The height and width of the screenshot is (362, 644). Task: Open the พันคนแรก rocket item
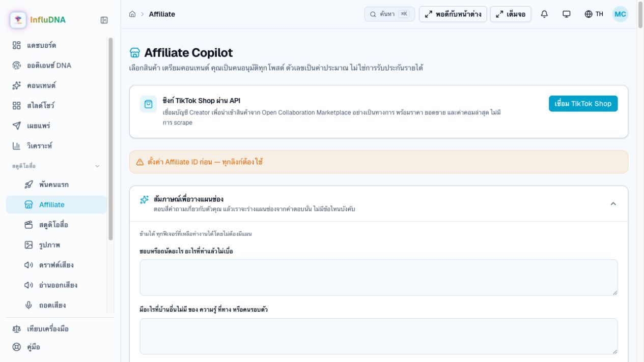tap(53, 184)
